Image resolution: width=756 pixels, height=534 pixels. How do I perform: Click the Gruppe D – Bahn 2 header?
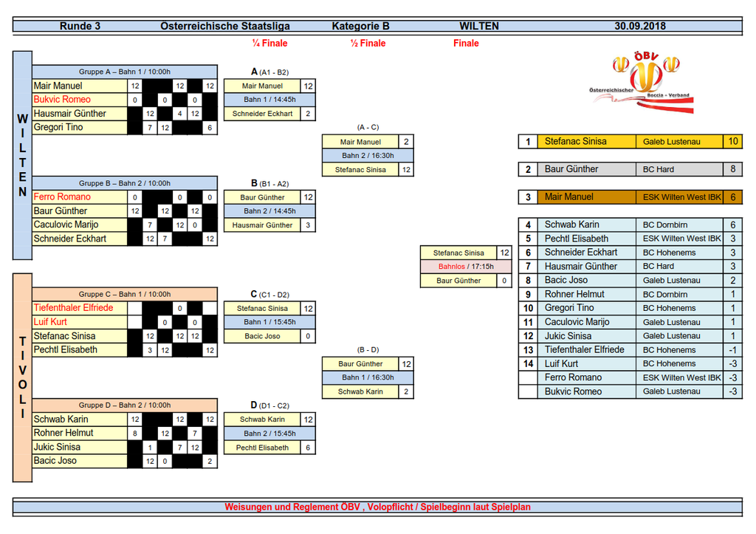tap(125, 405)
